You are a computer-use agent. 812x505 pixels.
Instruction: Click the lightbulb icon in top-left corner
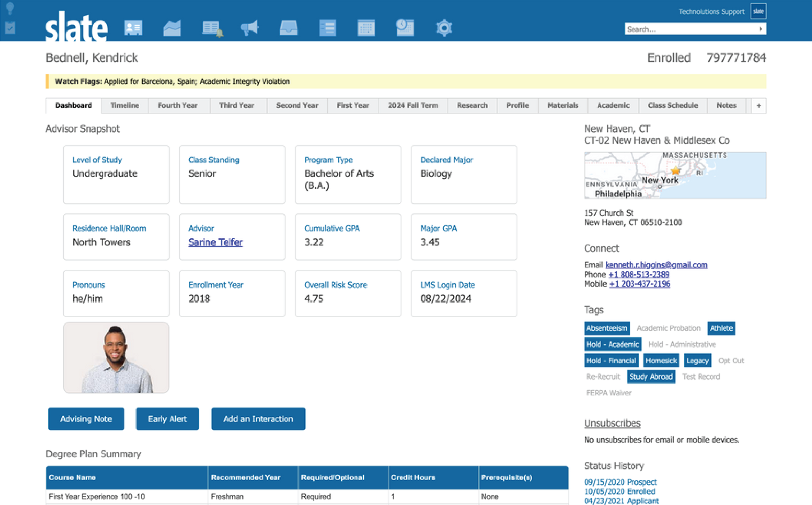coord(10,9)
